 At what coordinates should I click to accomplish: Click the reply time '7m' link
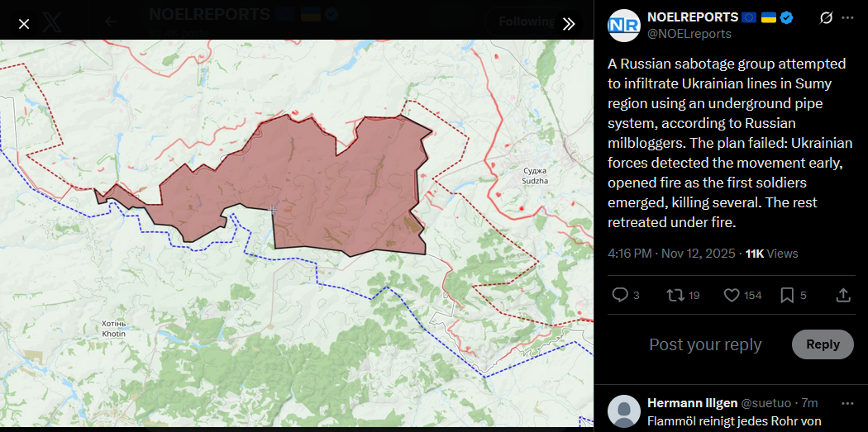(x=809, y=403)
